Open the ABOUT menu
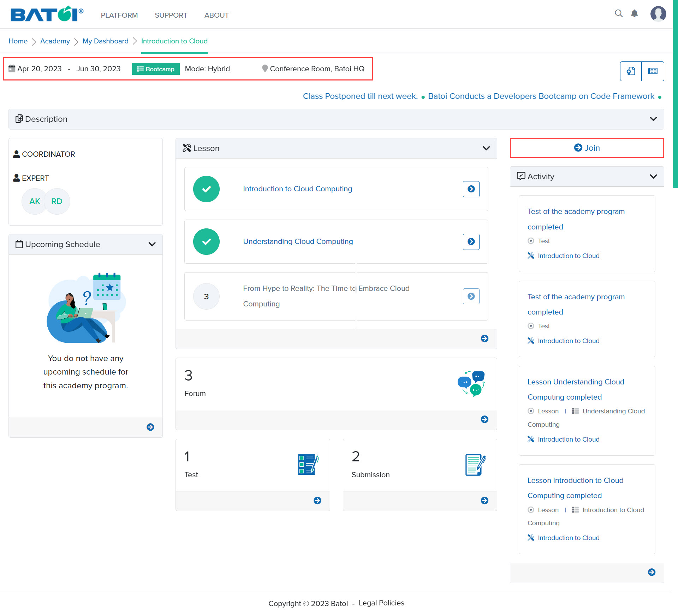Viewport: 678px width, 616px height. 216,15
